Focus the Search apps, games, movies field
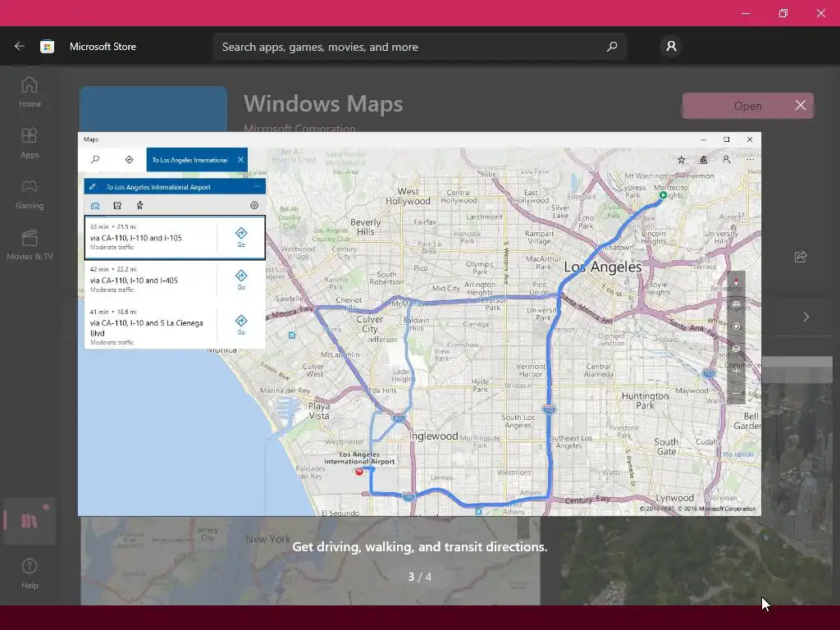The height and width of the screenshot is (630, 840). [x=419, y=47]
